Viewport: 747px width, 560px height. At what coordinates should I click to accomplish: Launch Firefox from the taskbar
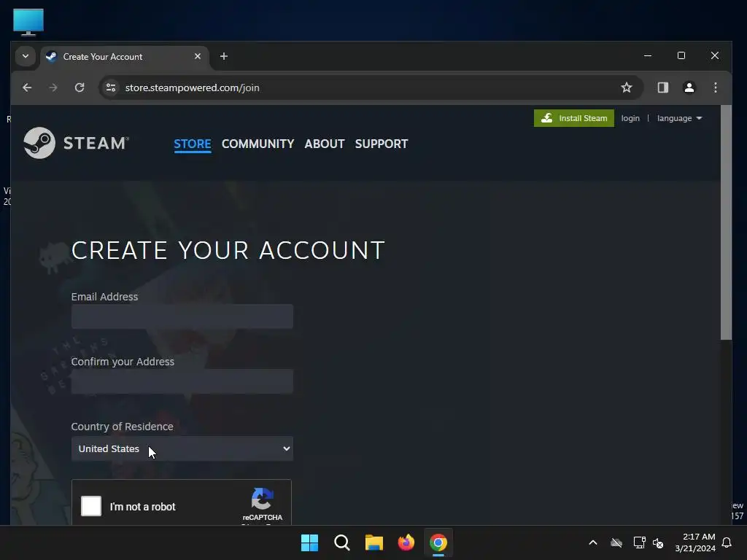click(x=406, y=542)
